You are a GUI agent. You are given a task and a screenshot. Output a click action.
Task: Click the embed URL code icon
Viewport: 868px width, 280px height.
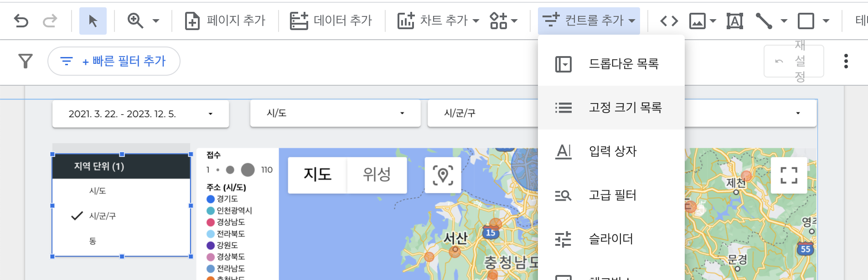pos(669,21)
